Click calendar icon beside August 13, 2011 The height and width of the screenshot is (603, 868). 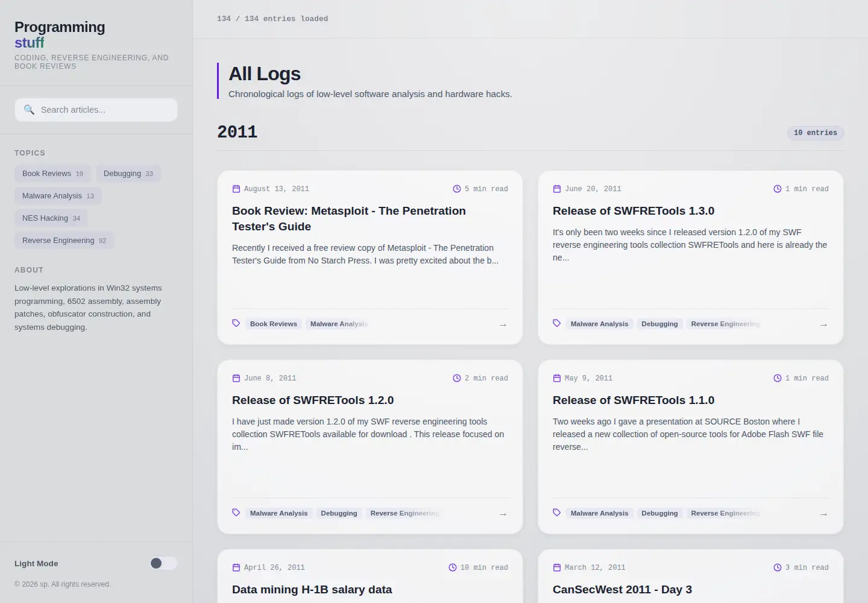[236, 189]
